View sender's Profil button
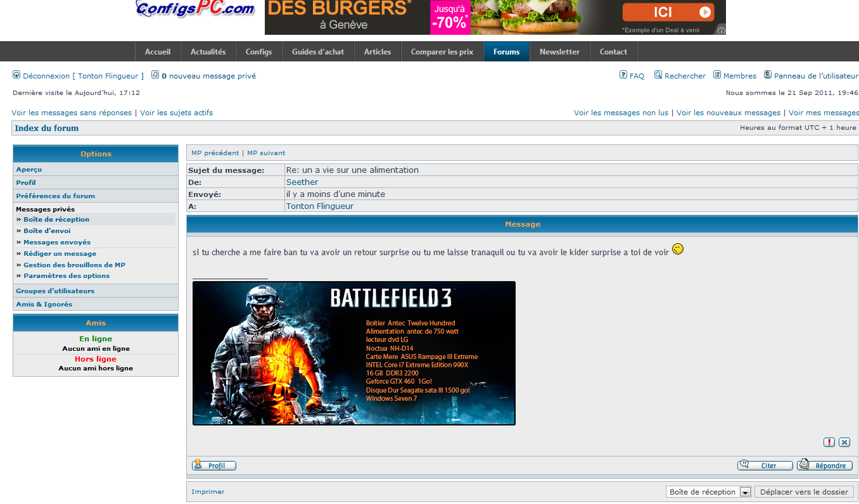This screenshot has height=504, width=859. (x=214, y=465)
